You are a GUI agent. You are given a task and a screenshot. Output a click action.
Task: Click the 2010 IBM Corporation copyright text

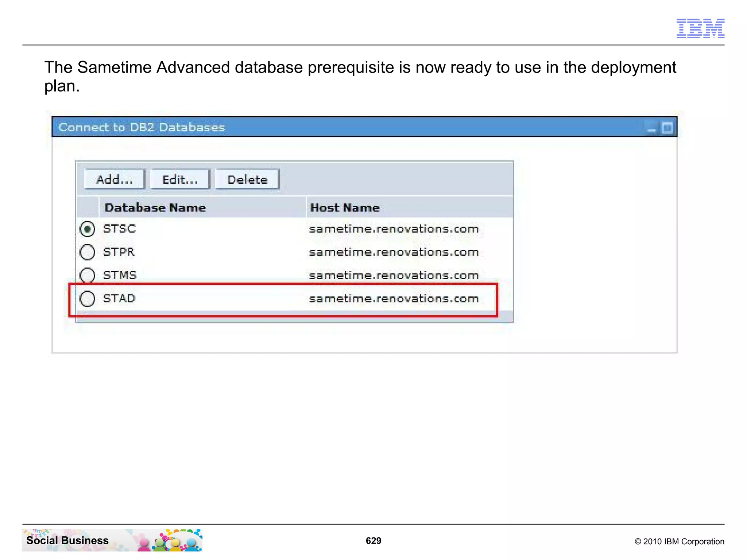(679, 541)
